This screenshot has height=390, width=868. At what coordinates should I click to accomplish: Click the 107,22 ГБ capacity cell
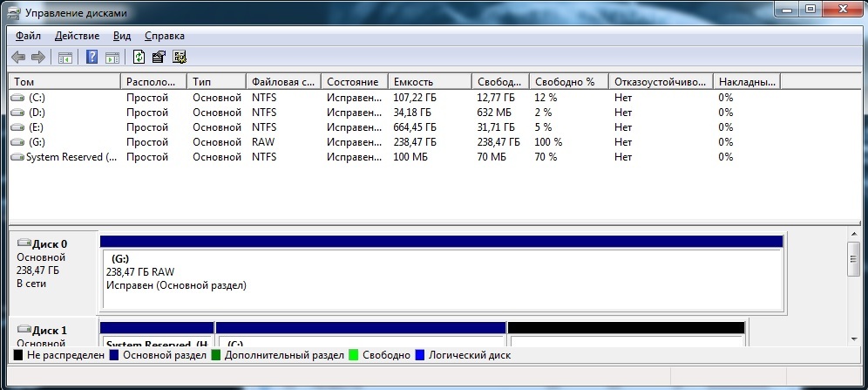(x=415, y=98)
